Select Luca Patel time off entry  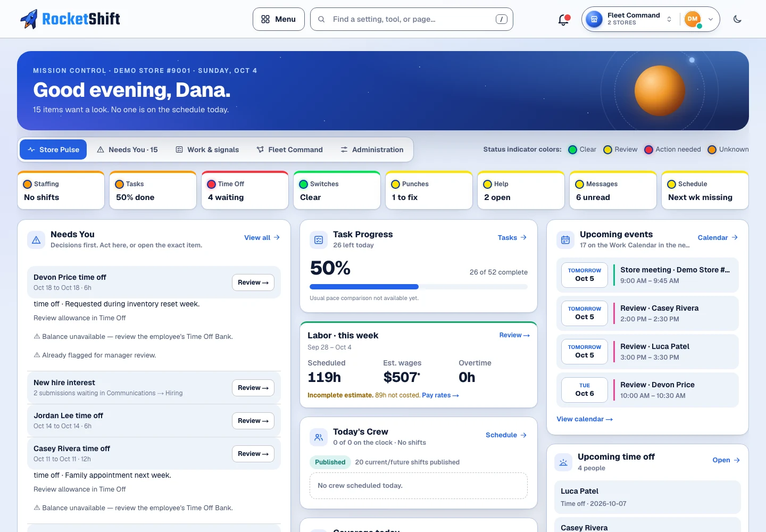click(x=647, y=497)
